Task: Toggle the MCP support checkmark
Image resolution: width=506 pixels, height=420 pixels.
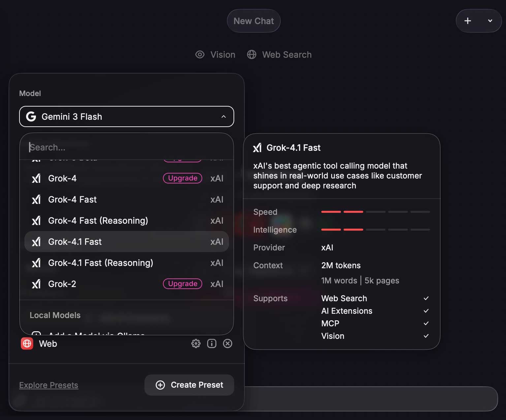Action: (426, 323)
